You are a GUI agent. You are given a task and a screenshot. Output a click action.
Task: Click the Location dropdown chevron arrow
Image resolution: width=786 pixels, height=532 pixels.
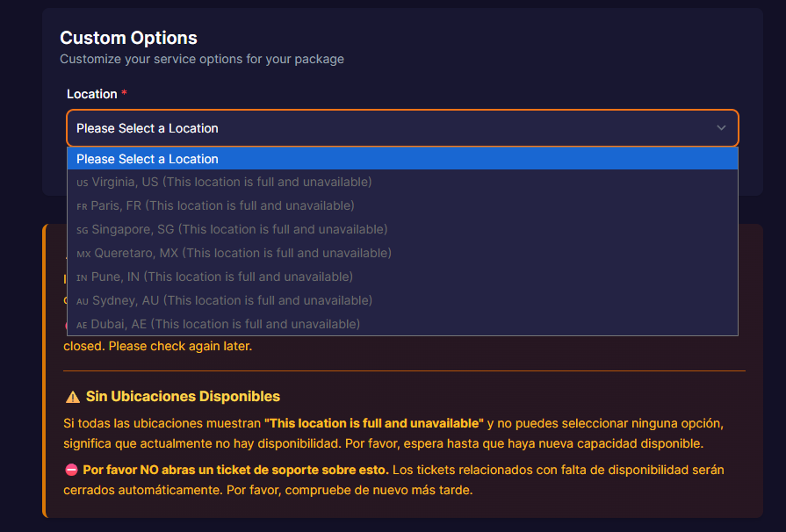pyautogui.click(x=721, y=128)
